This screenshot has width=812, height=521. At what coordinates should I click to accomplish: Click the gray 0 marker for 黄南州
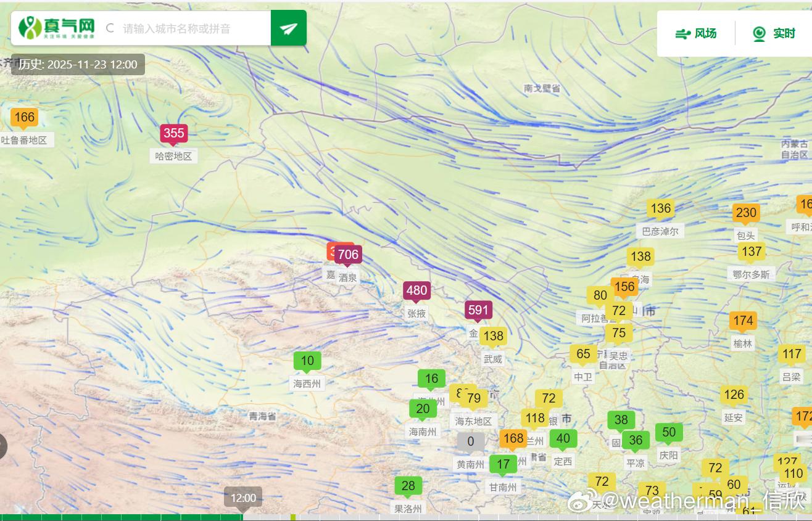[471, 441]
